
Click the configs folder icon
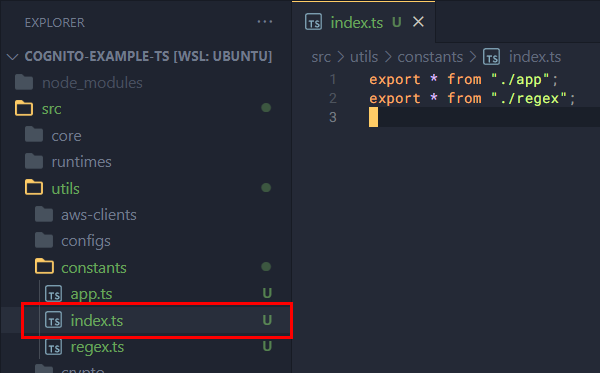[44, 240]
